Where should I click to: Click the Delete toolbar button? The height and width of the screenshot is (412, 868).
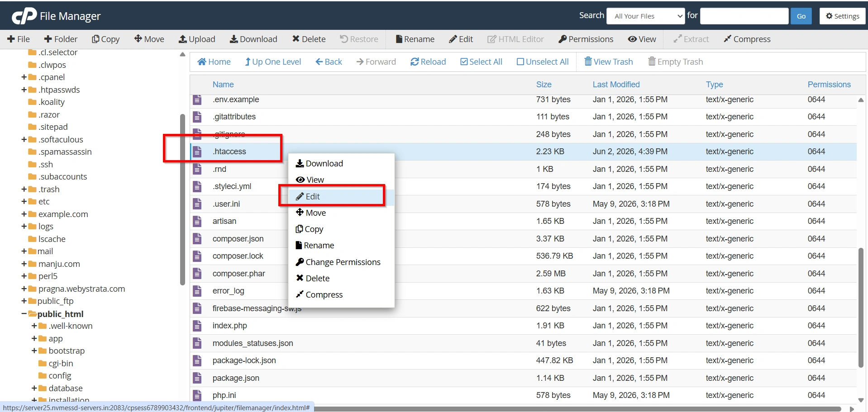pyautogui.click(x=309, y=39)
